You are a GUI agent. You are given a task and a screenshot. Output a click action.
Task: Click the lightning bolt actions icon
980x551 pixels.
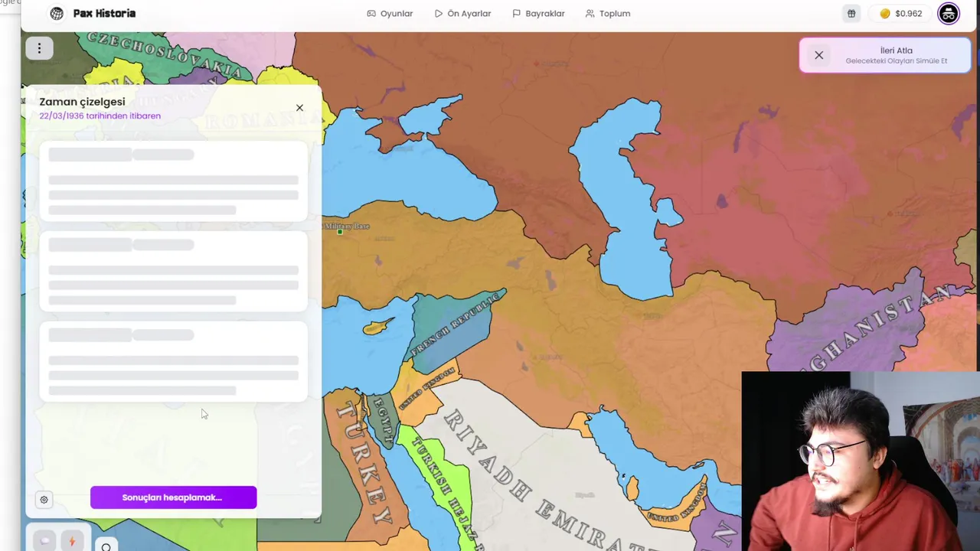[x=72, y=541]
